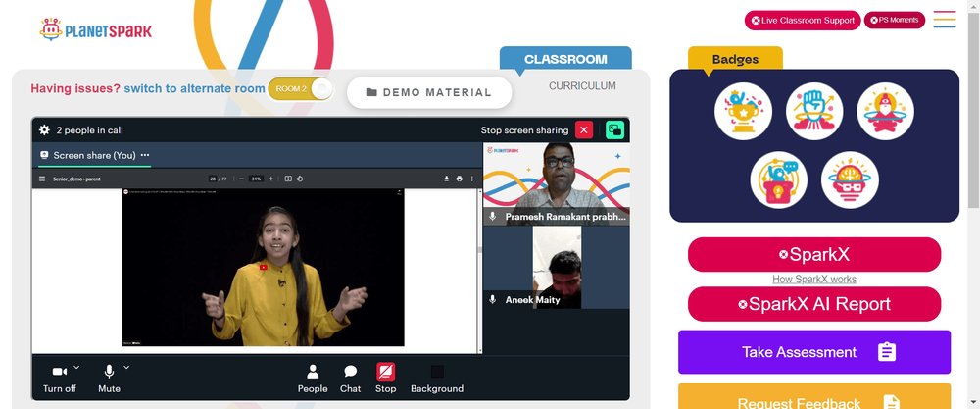Open the Background effects option
This screenshot has height=409, width=980.
[x=437, y=379]
